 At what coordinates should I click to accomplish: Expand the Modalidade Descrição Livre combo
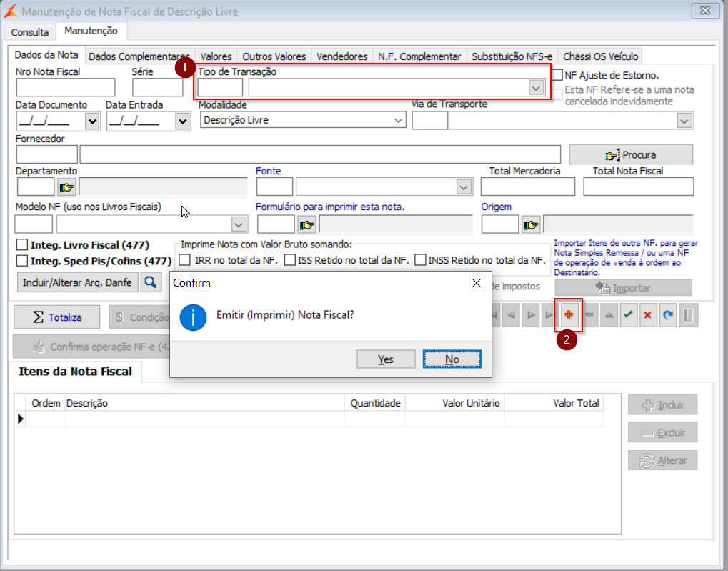pos(398,120)
